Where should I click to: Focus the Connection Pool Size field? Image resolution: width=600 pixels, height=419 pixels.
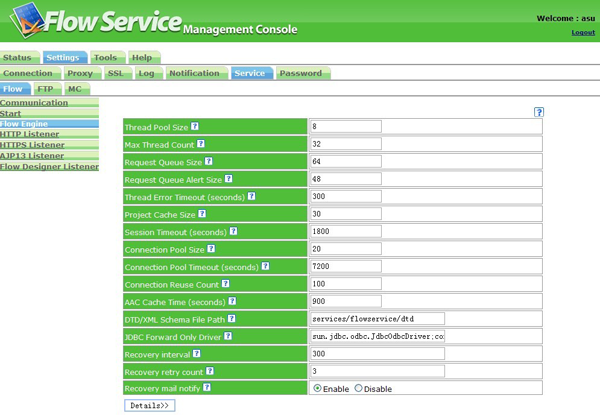(x=346, y=249)
